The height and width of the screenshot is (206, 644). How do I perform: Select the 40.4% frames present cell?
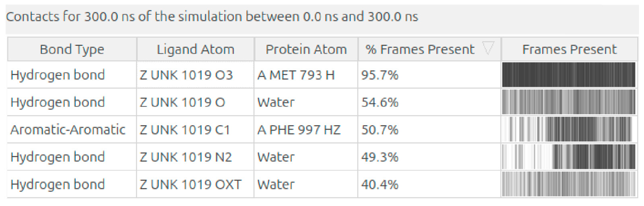[x=380, y=184]
